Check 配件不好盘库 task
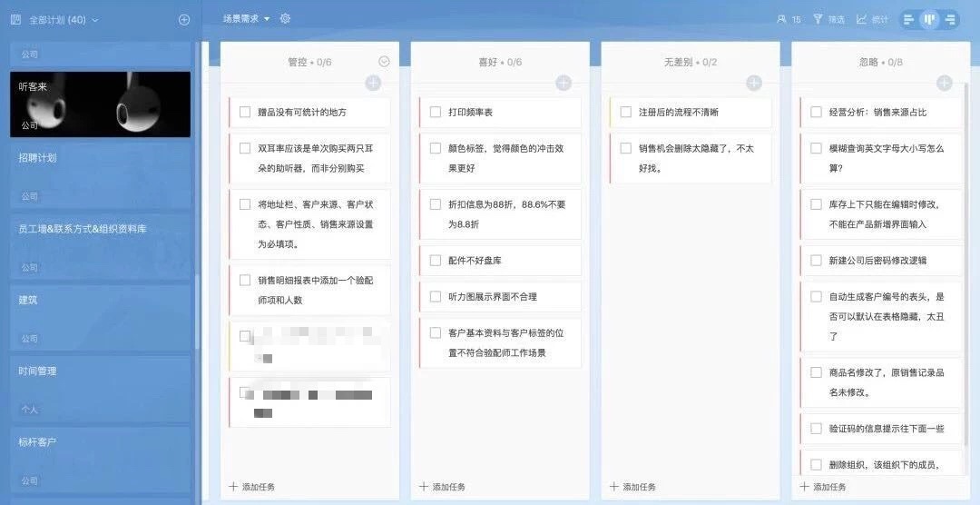This screenshot has width=980, height=505. pyautogui.click(x=436, y=261)
